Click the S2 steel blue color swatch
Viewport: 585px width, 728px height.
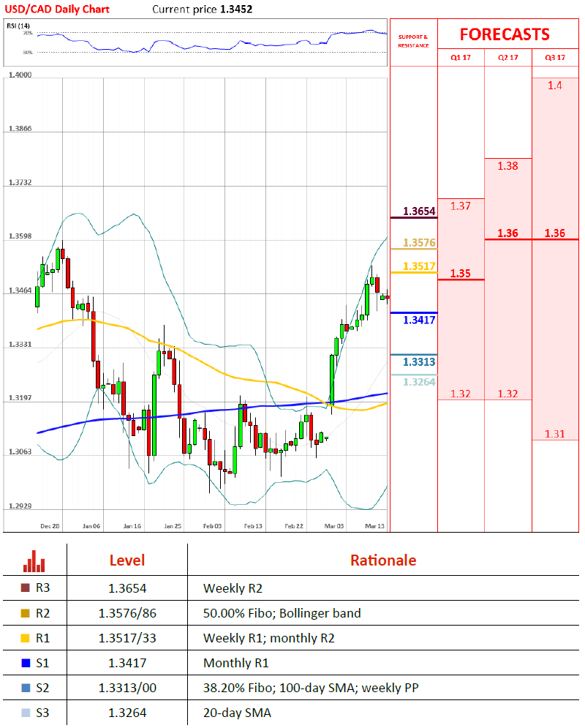click(26, 688)
